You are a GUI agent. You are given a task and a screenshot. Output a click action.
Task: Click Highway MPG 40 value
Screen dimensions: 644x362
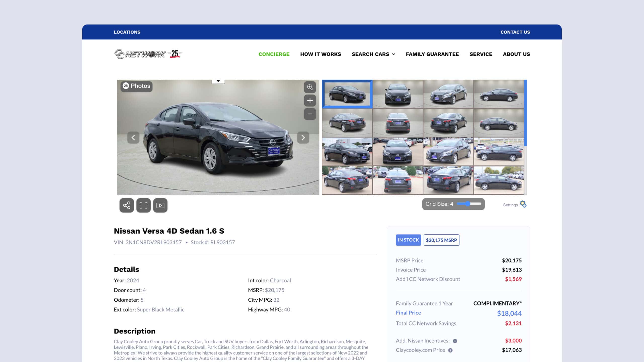(287, 309)
